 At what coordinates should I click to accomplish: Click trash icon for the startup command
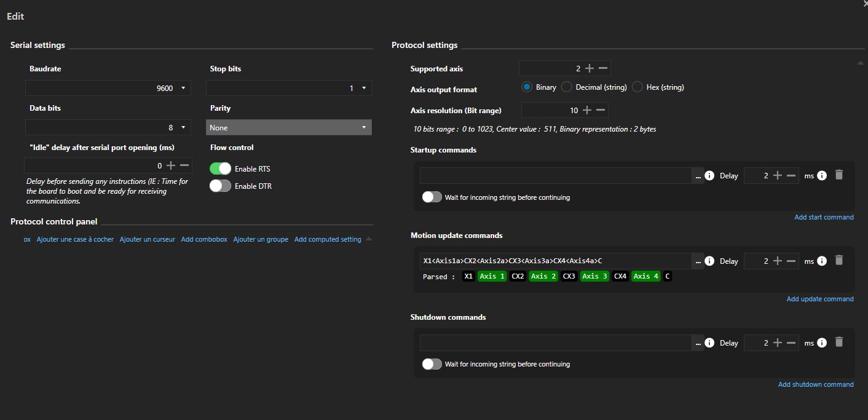tap(839, 175)
